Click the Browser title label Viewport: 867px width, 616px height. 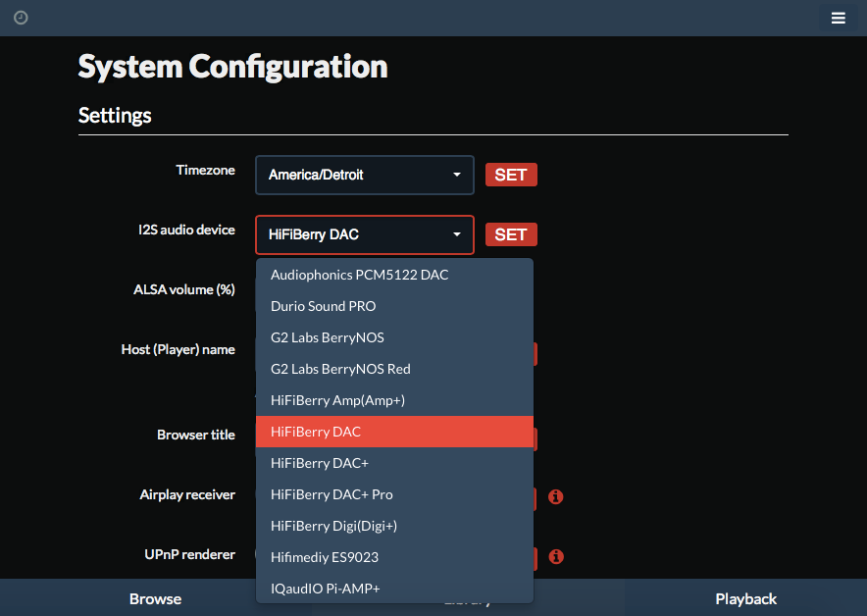coord(196,435)
